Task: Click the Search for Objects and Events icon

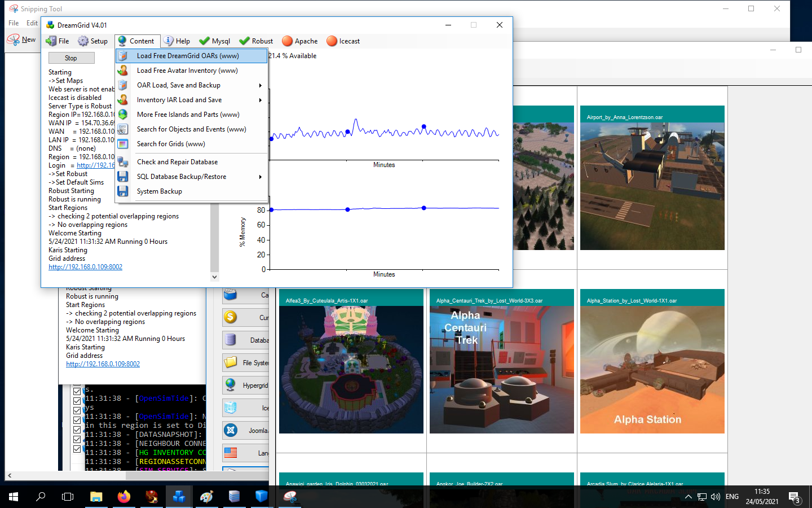Action: coord(122,129)
